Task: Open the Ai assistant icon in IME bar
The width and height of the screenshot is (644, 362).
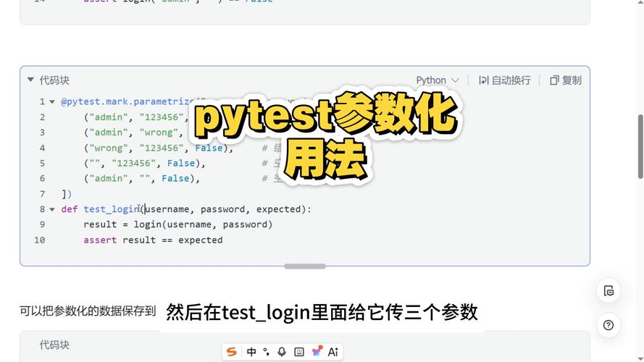Action: point(333,352)
